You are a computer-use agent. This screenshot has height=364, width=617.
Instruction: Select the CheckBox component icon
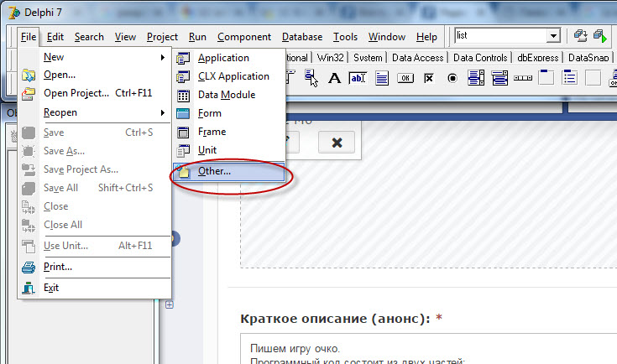pyautogui.click(x=429, y=78)
